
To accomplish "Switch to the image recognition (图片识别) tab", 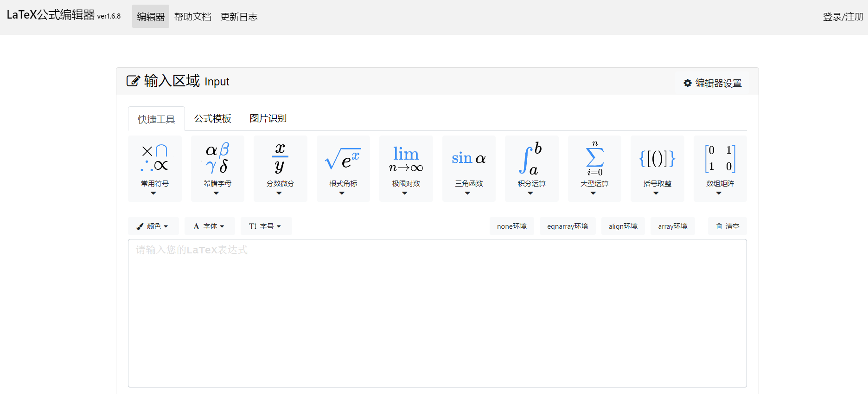I will [268, 119].
